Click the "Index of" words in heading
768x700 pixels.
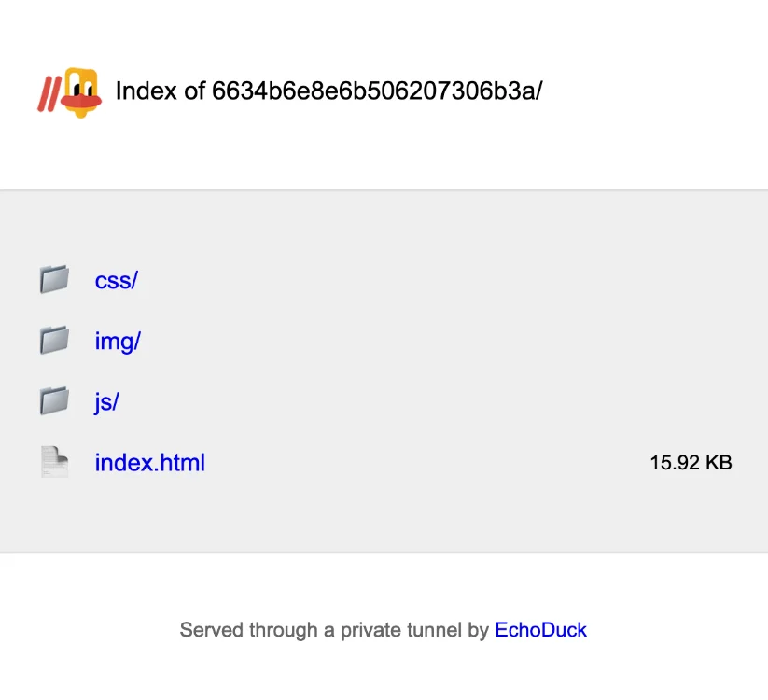coord(161,91)
